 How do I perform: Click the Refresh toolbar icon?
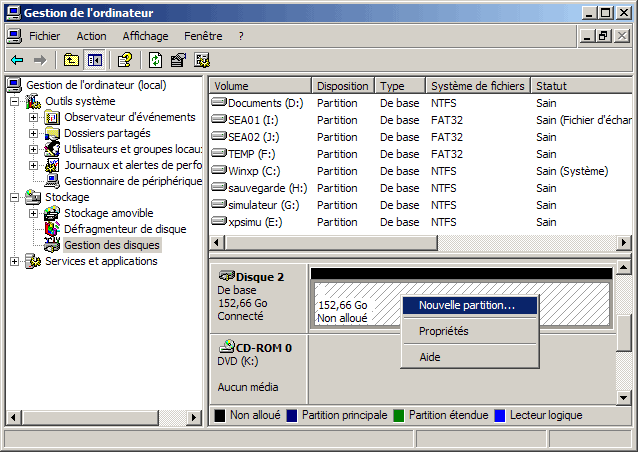coord(156,60)
